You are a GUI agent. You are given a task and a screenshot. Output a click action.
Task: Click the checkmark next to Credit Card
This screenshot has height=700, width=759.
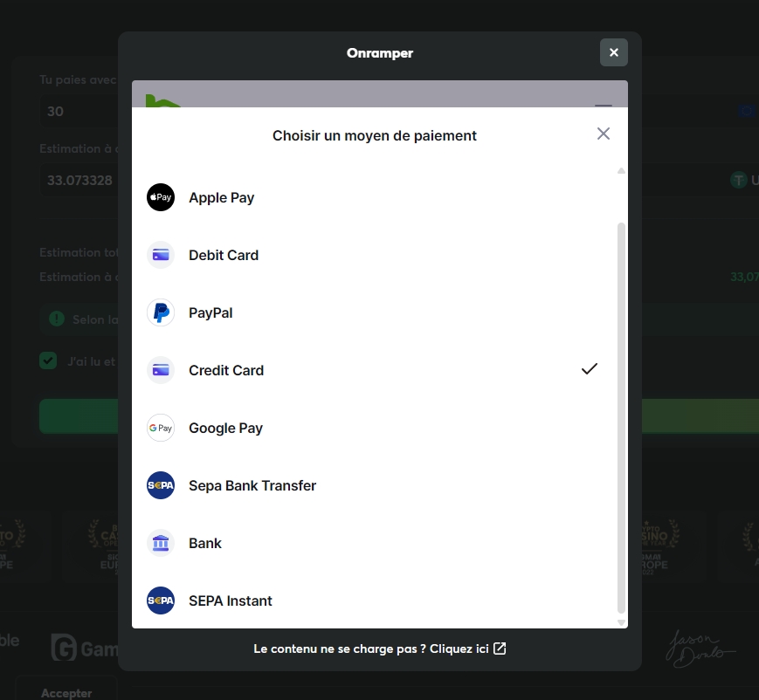(590, 369)
